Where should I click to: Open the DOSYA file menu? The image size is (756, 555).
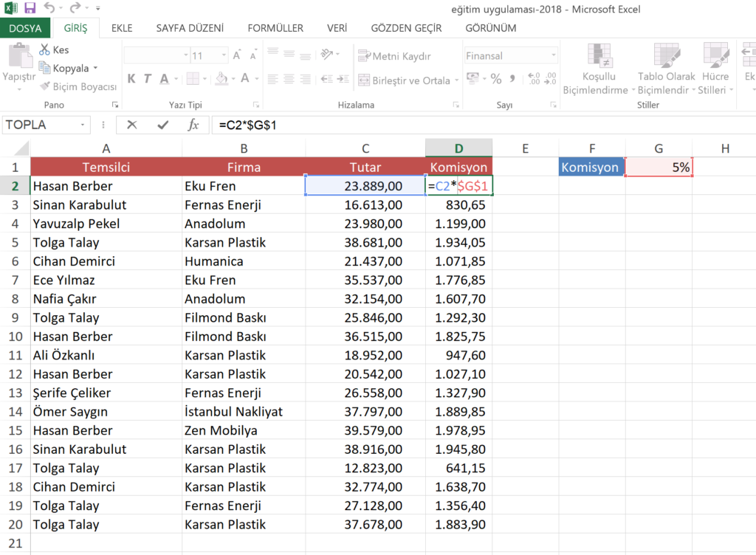click(x=25, y=28)
